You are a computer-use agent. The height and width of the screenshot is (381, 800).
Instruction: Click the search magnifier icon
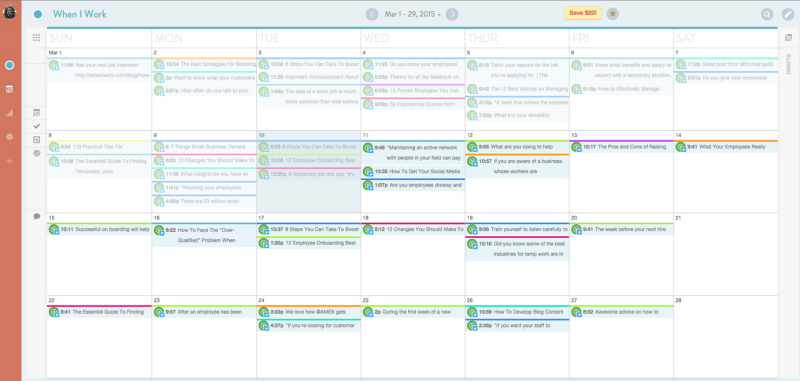[767, 14]
